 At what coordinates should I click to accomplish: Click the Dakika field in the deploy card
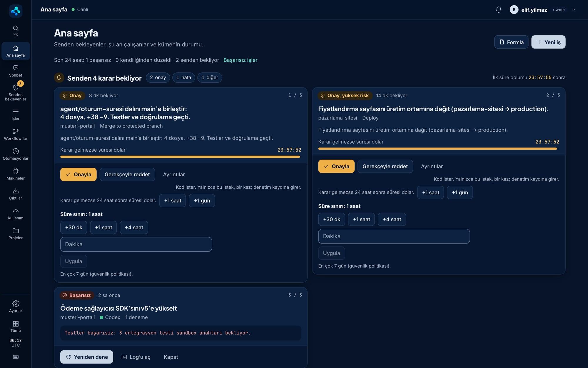tap(394, 236)
